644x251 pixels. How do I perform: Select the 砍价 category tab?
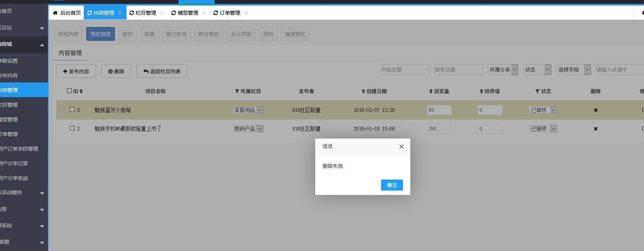[128, 34]
